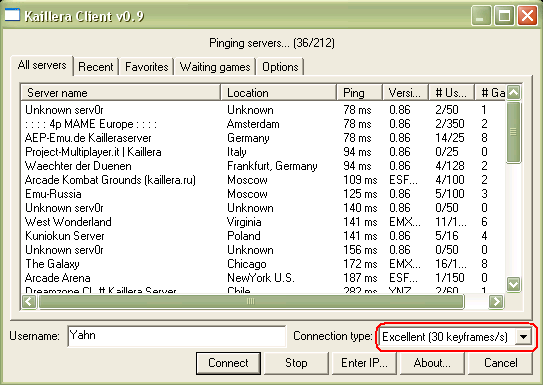Sort by # Users column header

(451, 93)
